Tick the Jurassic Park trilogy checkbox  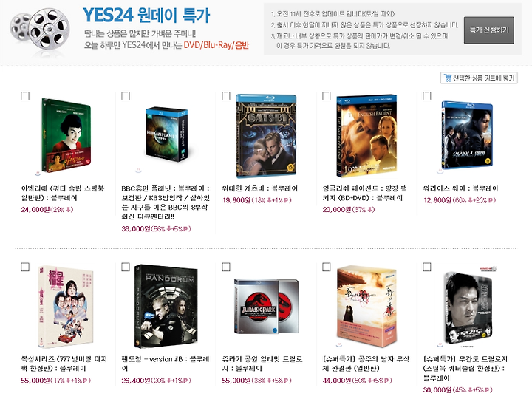[226, 267]
